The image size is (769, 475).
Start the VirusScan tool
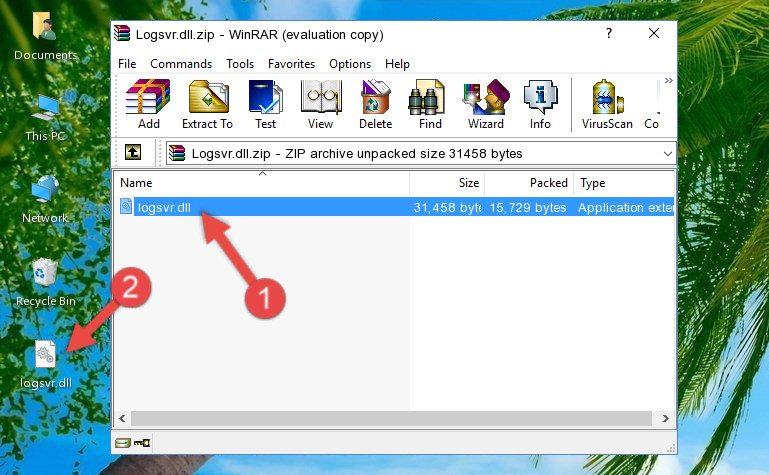[x=607, y=104]
